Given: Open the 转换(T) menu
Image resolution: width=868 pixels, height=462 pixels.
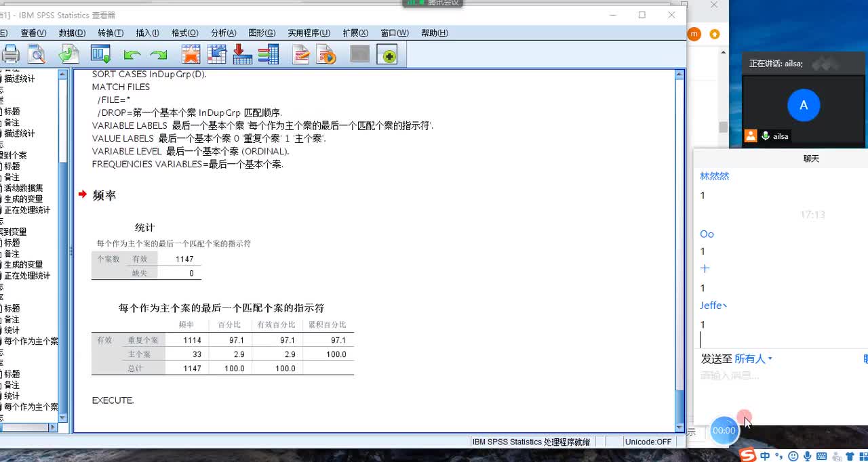Looking at the screenshot, I should 111,33.
